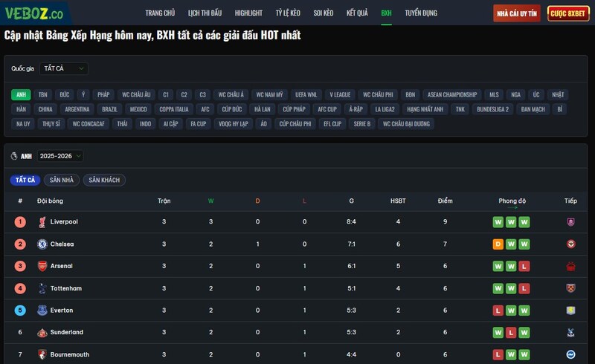Open the Quốc gia TẤT CẢ dropdown
Screen dimensions: 595x364
(x=63, y=68)
